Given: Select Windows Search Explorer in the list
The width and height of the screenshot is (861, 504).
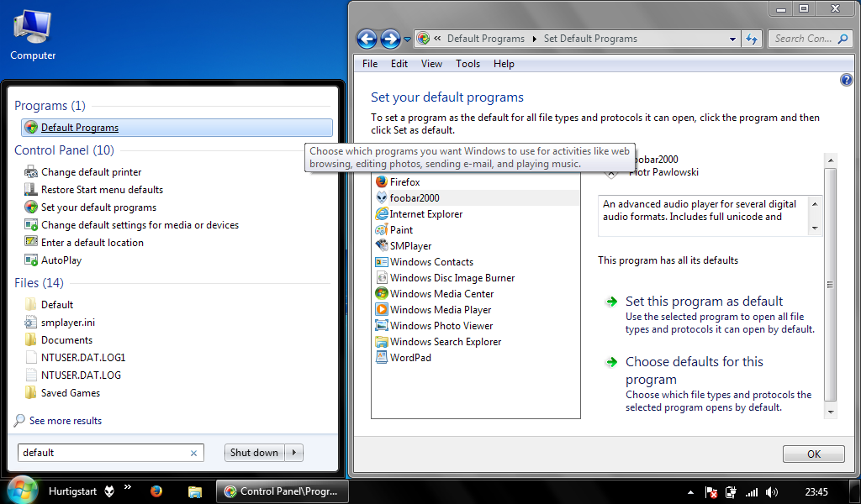Looking at the screenshot, I should (439, 341).
